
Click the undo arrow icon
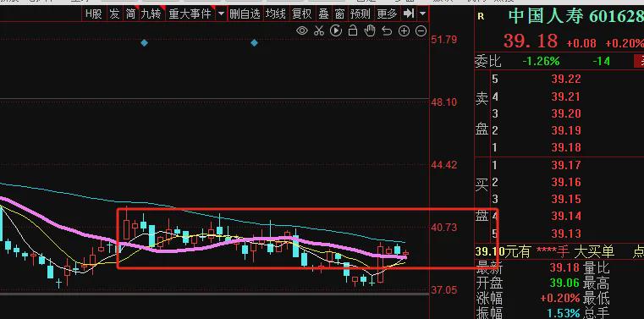[x=387, y=30]
